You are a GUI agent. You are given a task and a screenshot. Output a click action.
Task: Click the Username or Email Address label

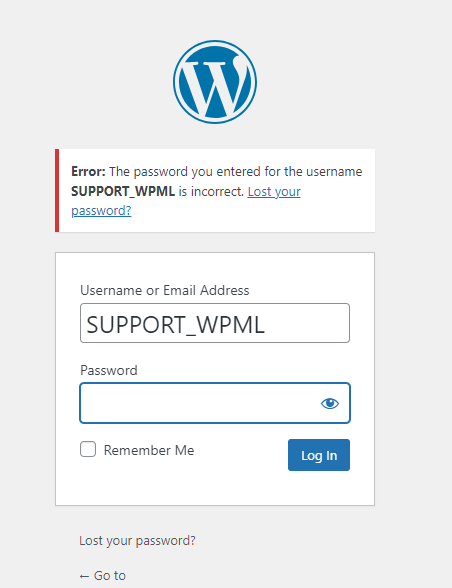pos(165,290)
